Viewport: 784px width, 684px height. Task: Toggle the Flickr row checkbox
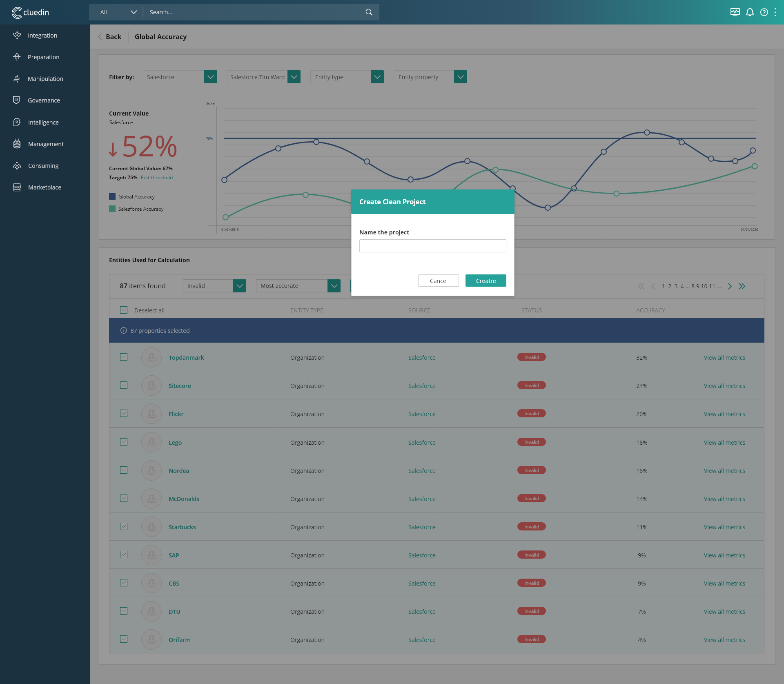click(124, 413)
